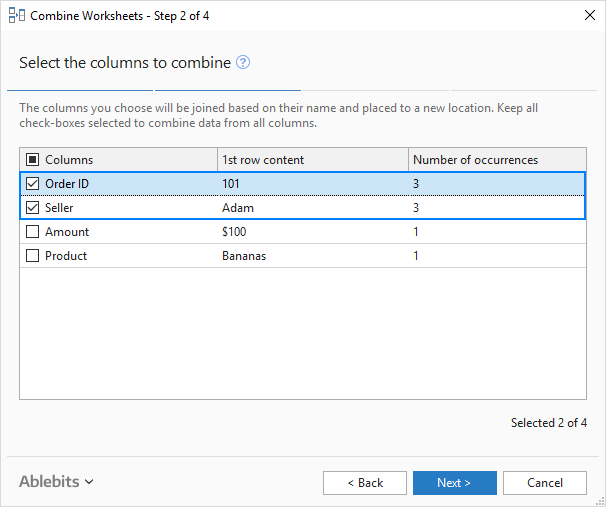Sort by the 1st row content header
Image resolution: width=606 pixels, height=507 pixels.
(x=264, y=160)
